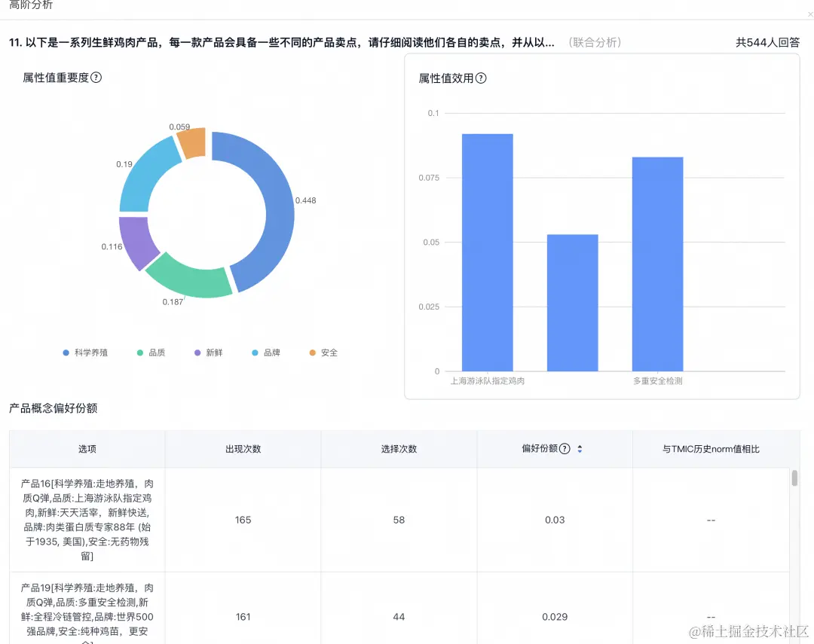Screen dimensions: 814x644
Task: Click the 0.448 donut value label
Action: click(306, 200)
